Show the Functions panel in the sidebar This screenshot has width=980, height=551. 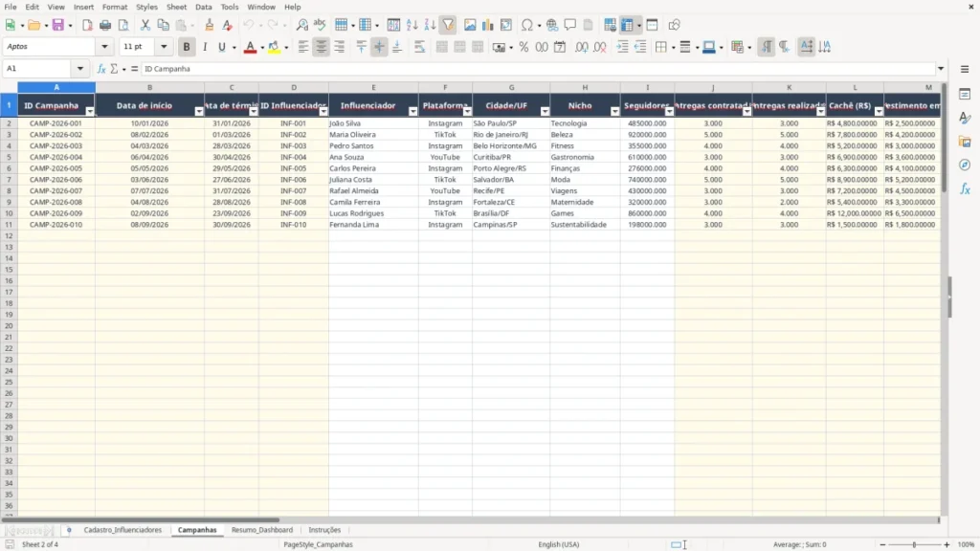[965, 188]
